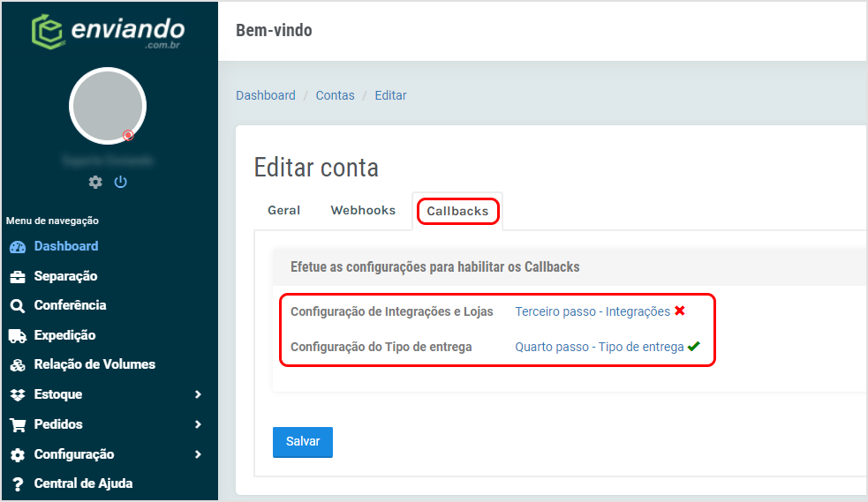Click the green checkmark for Tipo de entrega
This screenshot has width=868, height=502.
point(694,347)
